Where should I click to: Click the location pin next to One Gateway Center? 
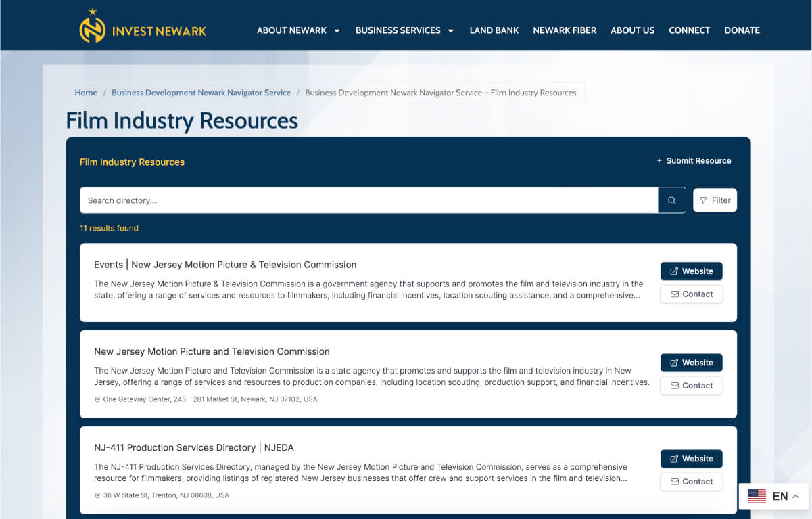pos(97,399)
